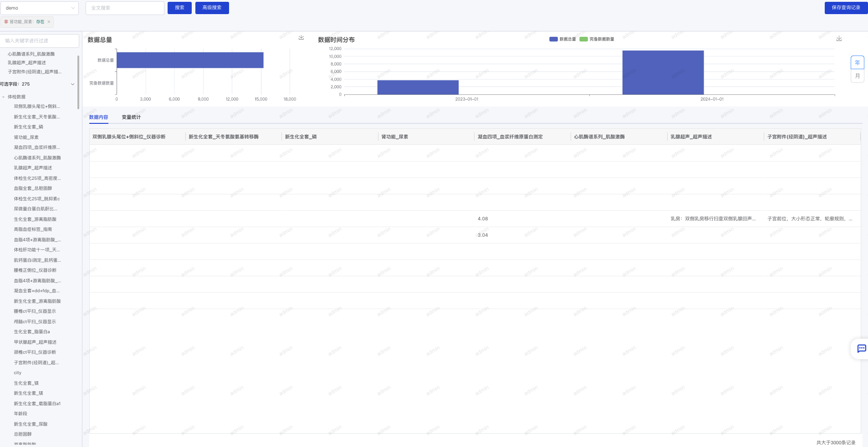This screenshot has width=868, height=447.
Task: Download the 数据时间分布 chart
Action: coord(839,39)
